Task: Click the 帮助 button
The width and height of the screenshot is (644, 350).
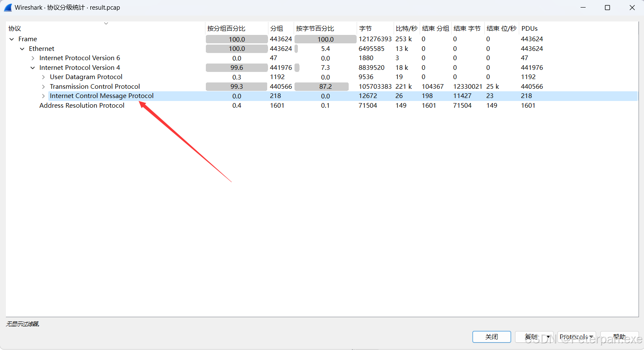Action: pyautogui.click(x=619, y=337)
